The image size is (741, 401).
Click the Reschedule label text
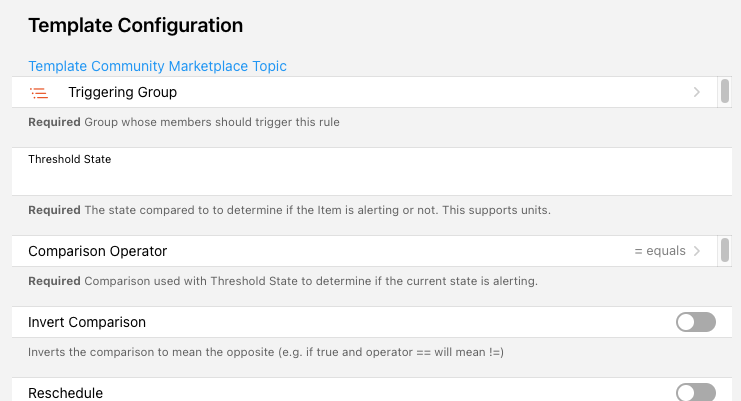[65, 393]
